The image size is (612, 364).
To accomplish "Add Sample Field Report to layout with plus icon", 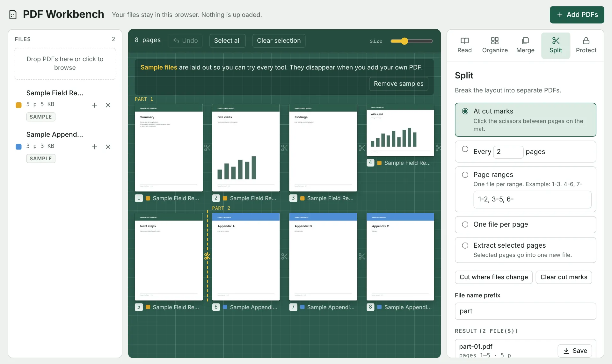I will pos(95,105).
